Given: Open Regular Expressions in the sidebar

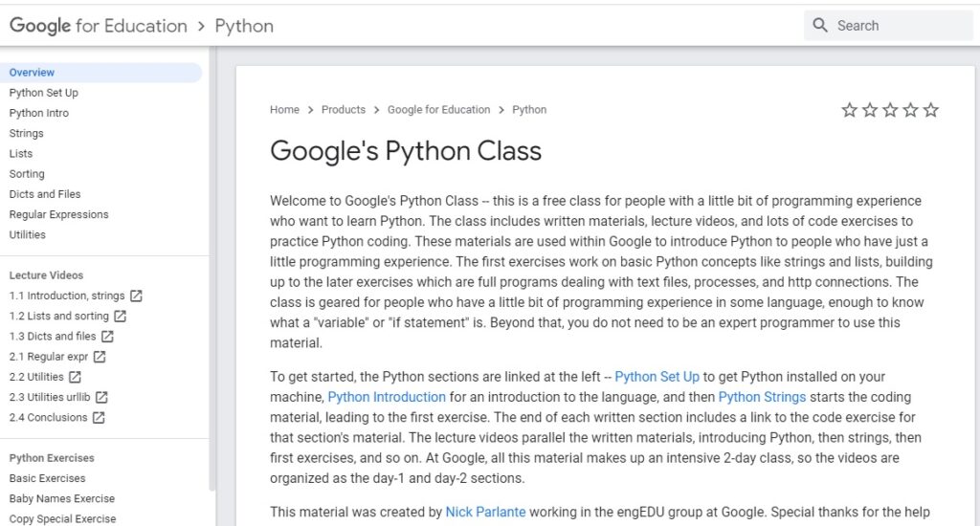Looking at the screenshot, I should pos(58,214).
